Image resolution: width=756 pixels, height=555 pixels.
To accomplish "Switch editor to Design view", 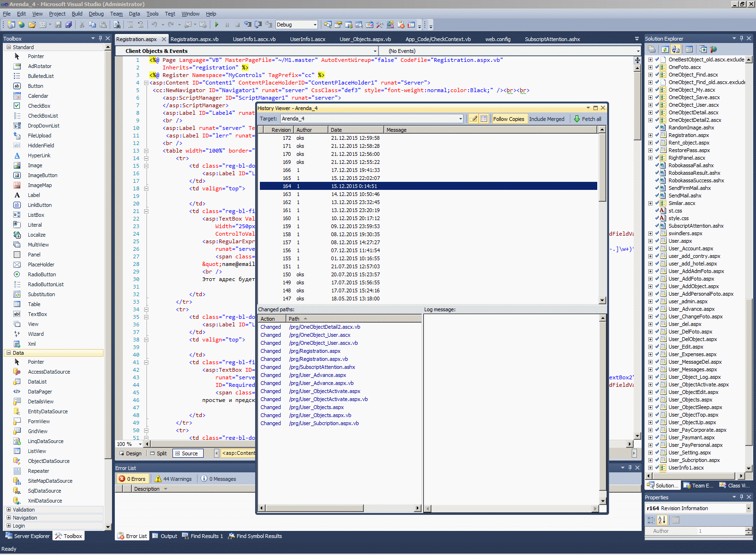I will (x=129, y=453).
